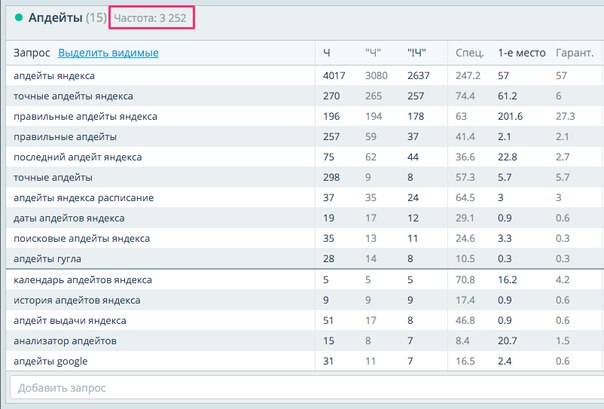
Task: Click the Спец. value 10.5
Action: 465,259
